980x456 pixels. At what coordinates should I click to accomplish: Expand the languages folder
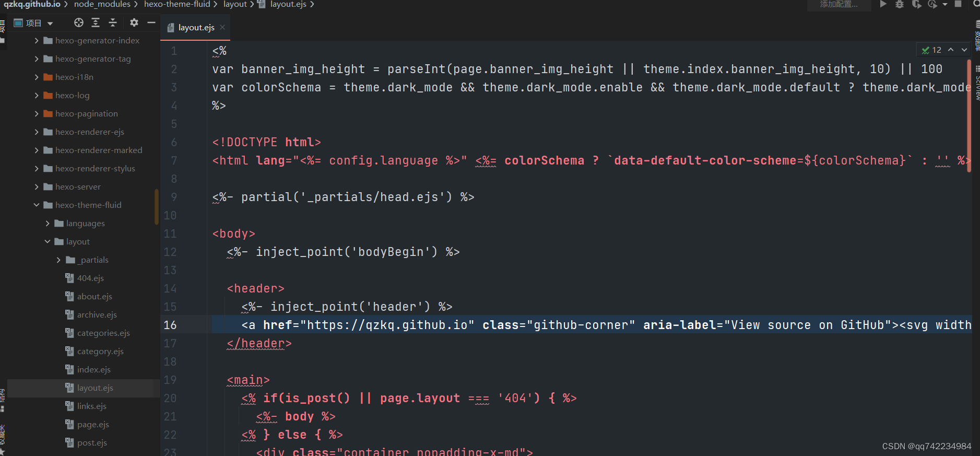[x=48, y=224]
